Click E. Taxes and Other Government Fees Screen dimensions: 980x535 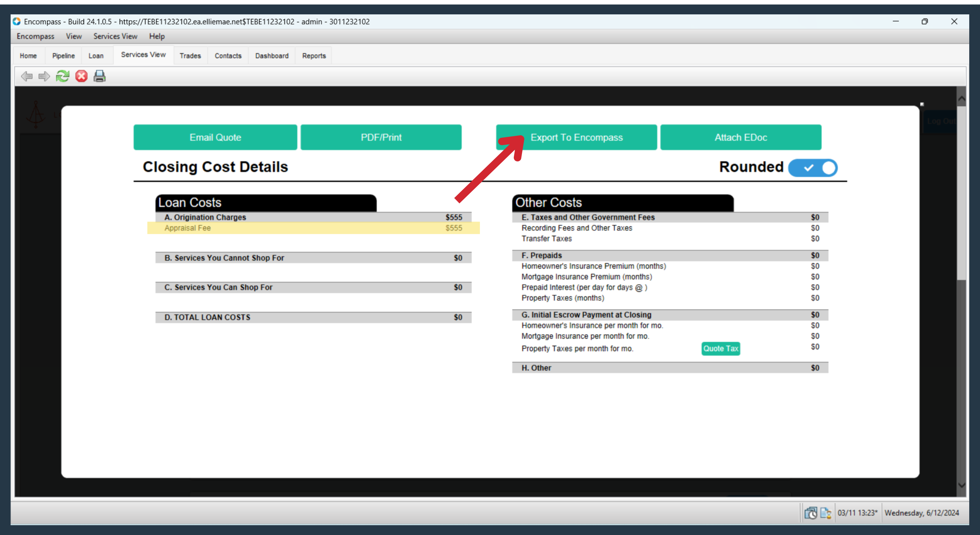click(670, 217)
